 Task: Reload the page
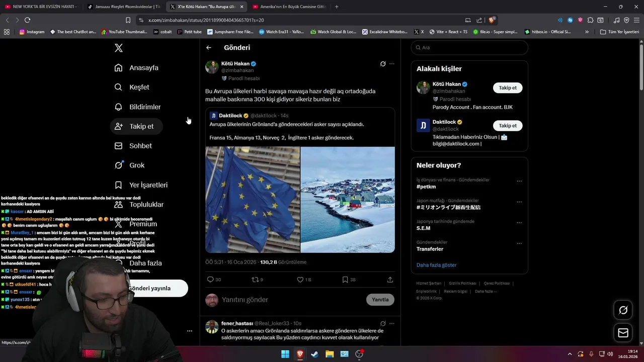click(x=27, y=20)
